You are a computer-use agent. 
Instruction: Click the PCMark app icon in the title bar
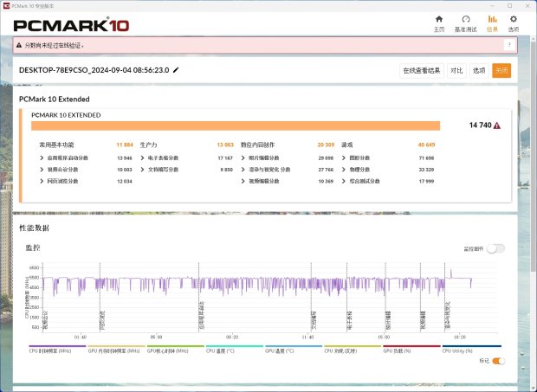click(x=6, y=6)
